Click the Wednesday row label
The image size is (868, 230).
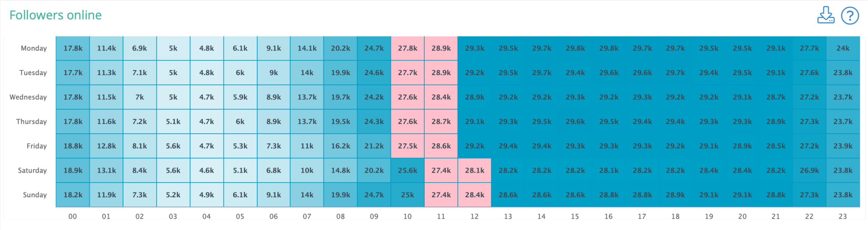point(28,97)
